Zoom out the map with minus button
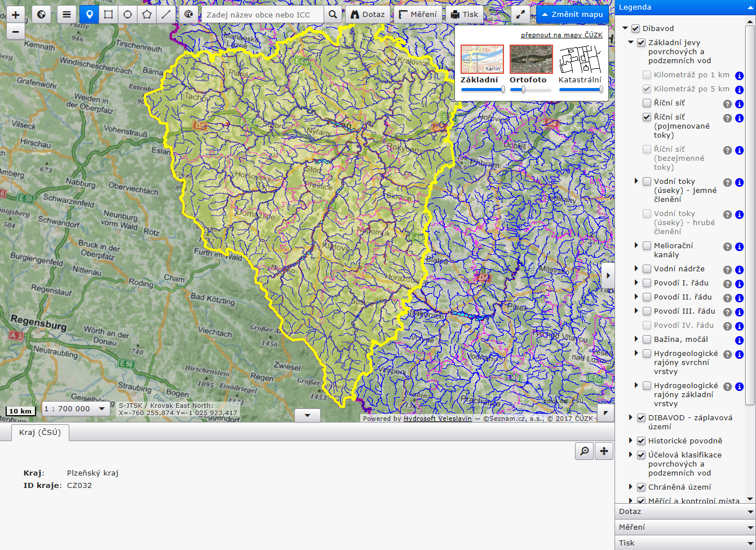The height and width of the screenshot is (550, 756). click(15, 32)
